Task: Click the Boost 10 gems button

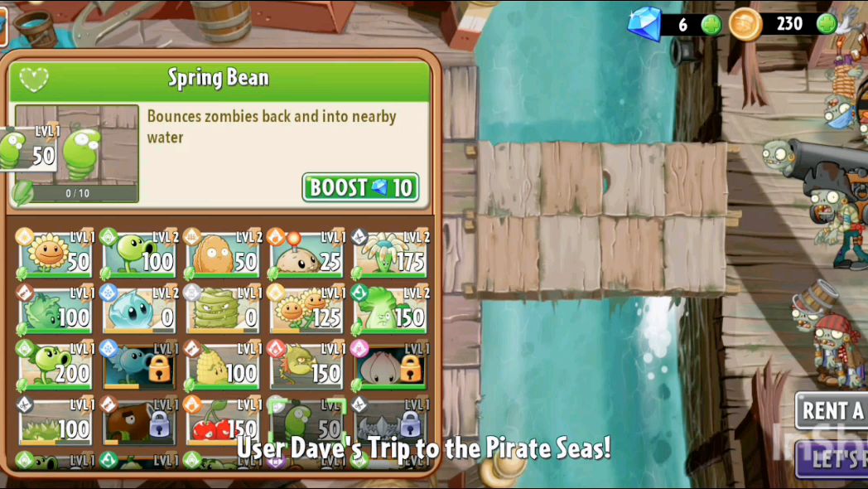Action: pyautogui.click(x=360, y=187)
